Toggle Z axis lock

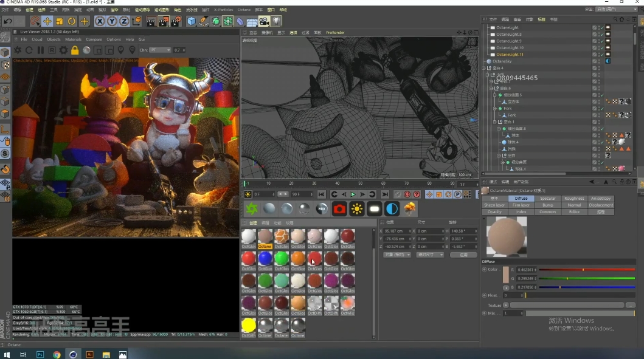coord(124,21)
